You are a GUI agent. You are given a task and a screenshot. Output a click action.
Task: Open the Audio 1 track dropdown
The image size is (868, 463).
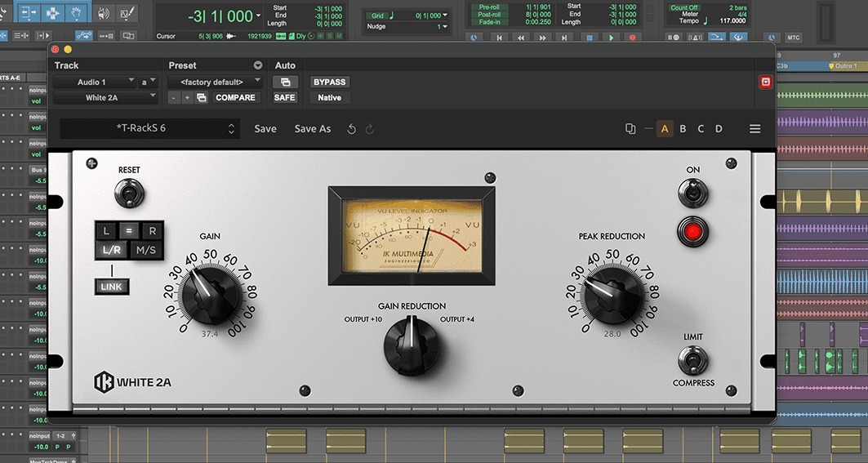94,82
